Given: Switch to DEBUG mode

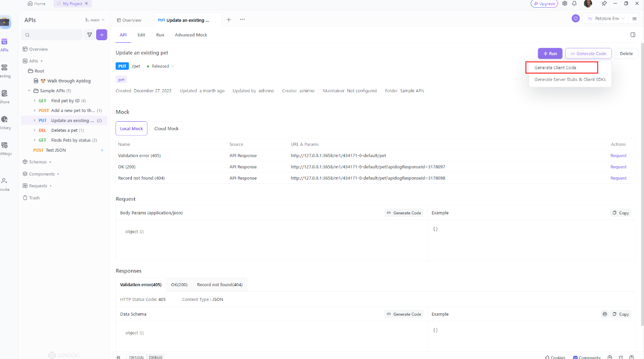Looking at the screenshot, I should point(156,357).
